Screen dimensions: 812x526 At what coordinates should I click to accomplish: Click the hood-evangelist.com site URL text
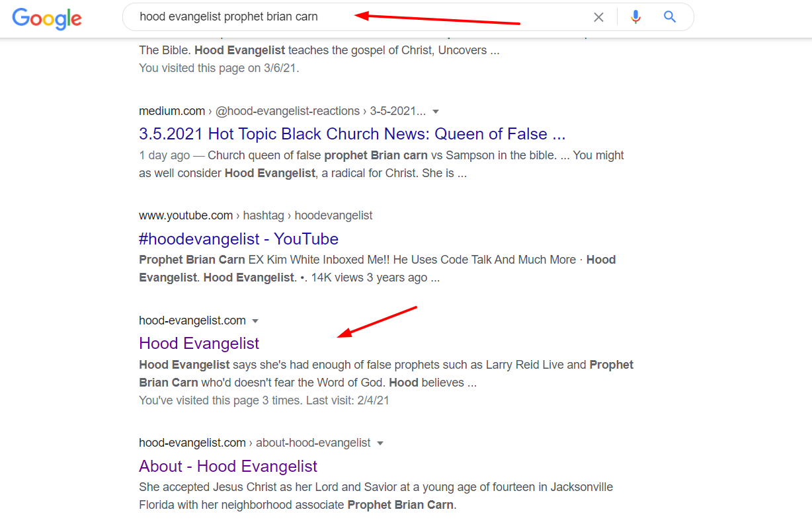tap(192, 320)
